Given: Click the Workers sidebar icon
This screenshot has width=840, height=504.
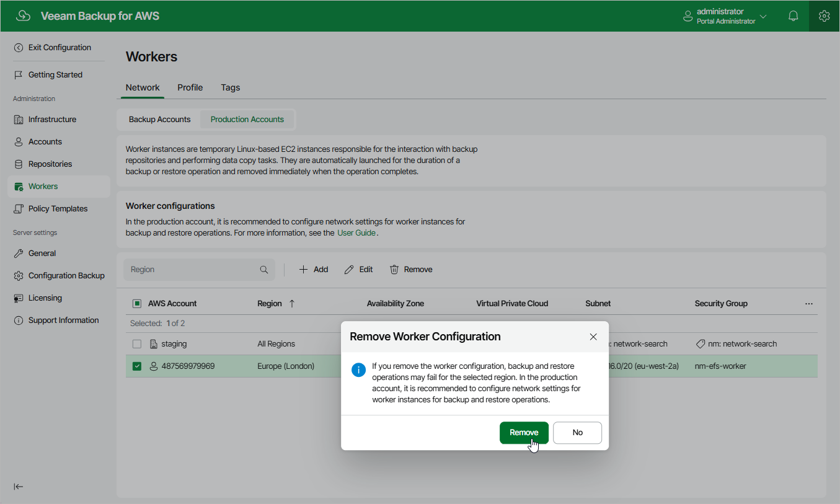Looking at the screenshot, I should 19,187.
